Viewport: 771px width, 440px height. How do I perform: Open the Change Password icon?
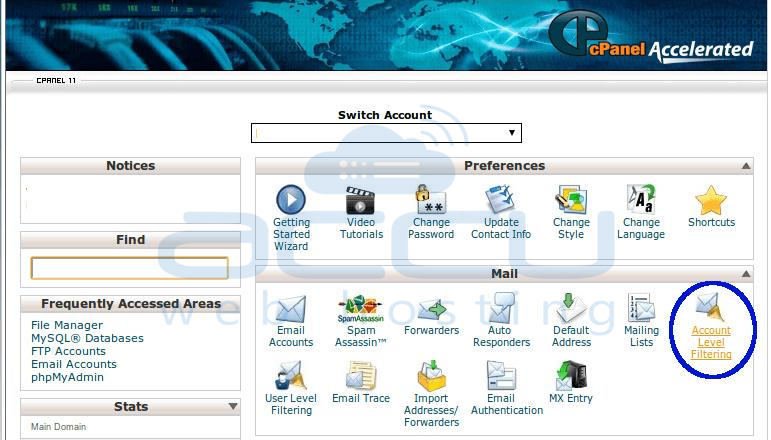[x=431, y=199]
